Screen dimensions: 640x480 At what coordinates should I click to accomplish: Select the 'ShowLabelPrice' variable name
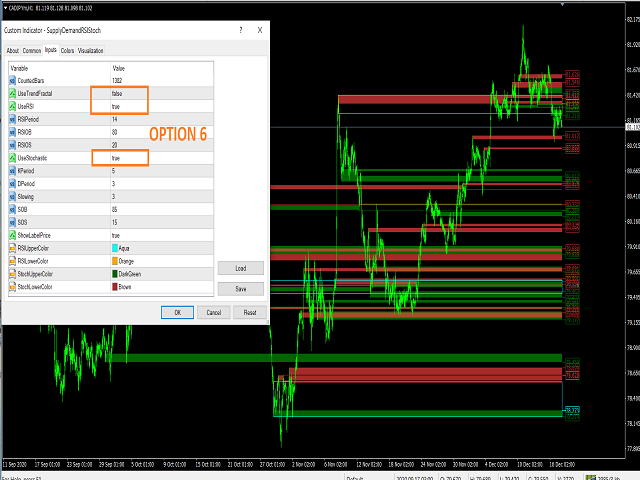34,236
